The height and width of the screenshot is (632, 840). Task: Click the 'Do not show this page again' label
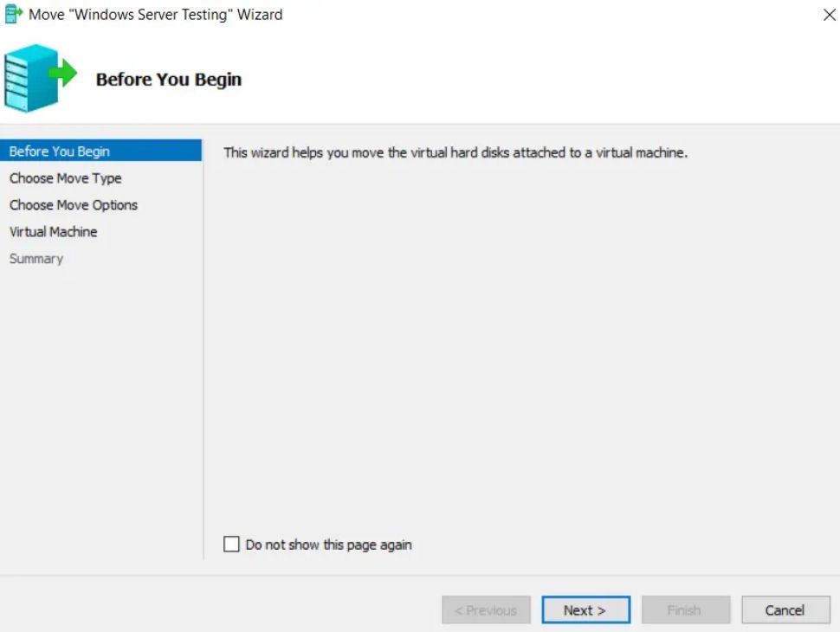328,545
